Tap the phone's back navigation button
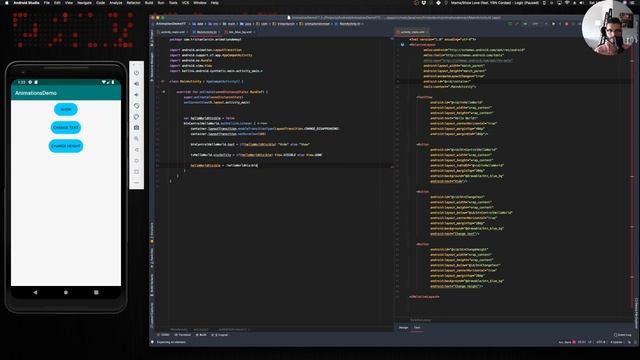This screenshot has height=360, width=640. pyautogui.click(x=35, y=292)
